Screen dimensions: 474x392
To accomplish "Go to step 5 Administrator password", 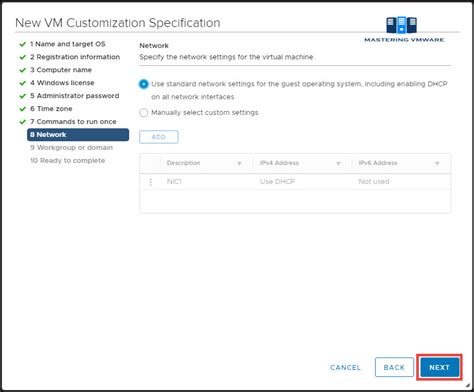I will 75,96.
